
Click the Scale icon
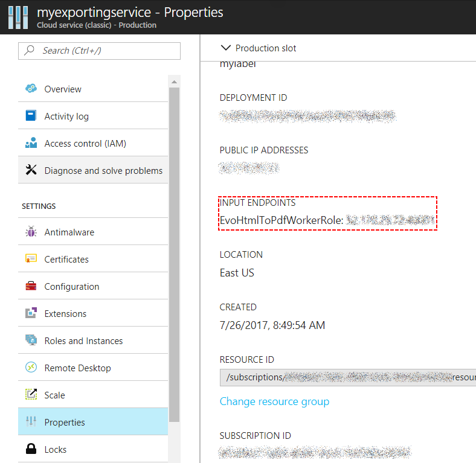(31, 394)
